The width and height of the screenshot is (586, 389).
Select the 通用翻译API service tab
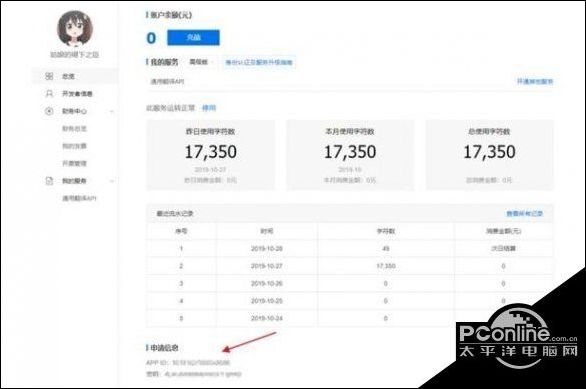(x=167, y=81)
